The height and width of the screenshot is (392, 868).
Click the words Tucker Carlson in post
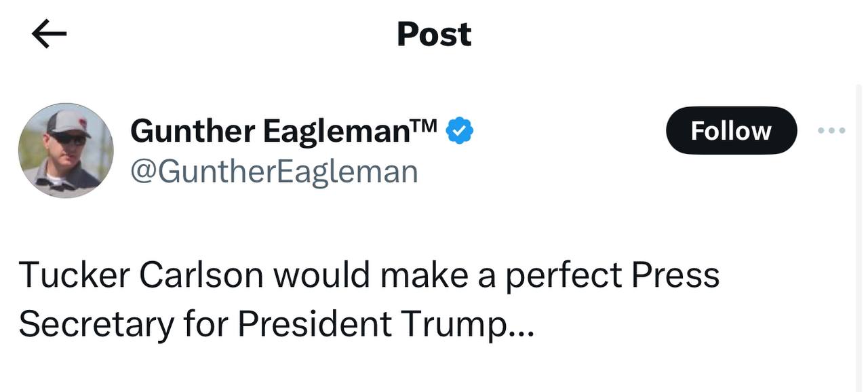tap(141, 275)
